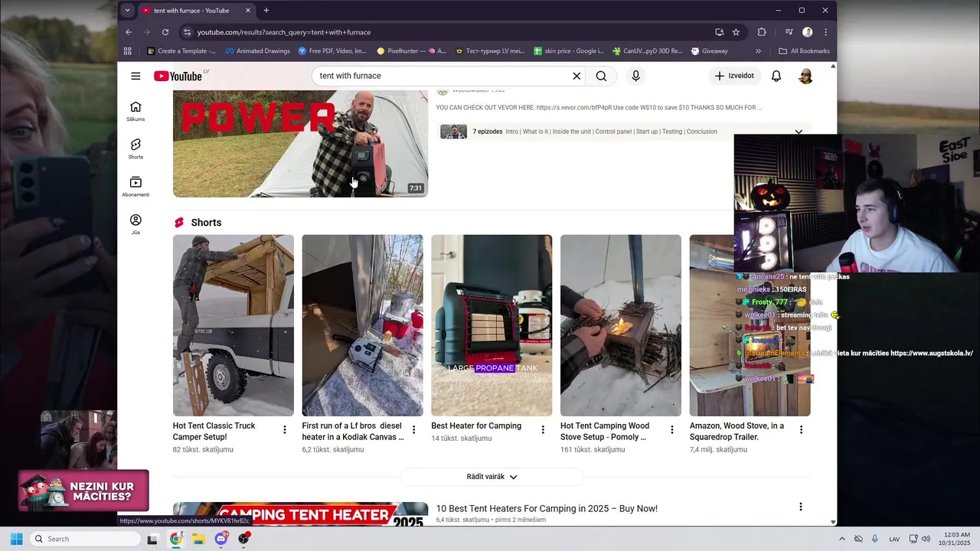Open the Camping Tent Heater 2025 thumbnail

click(x=300, y=514)
